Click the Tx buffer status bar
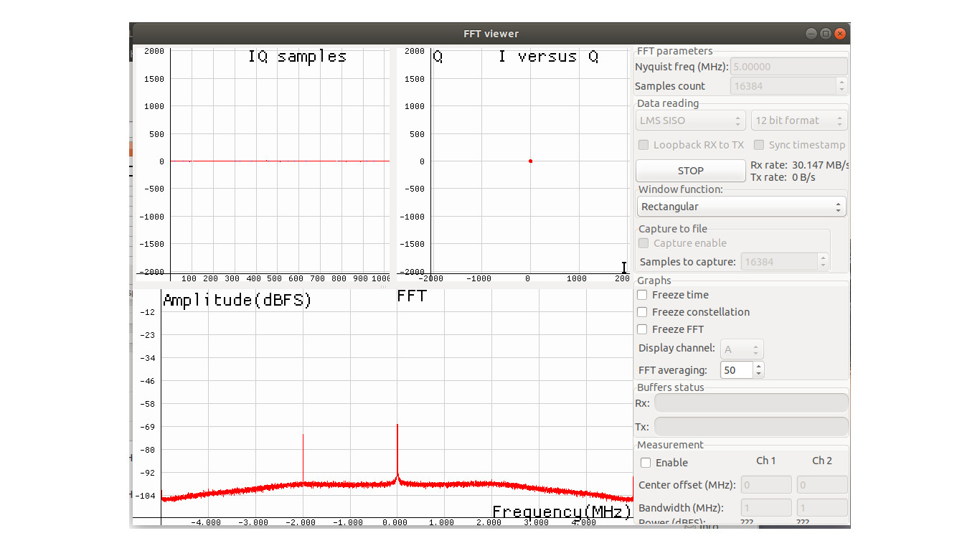Screen dimensions: 980x551 [751, 427]
